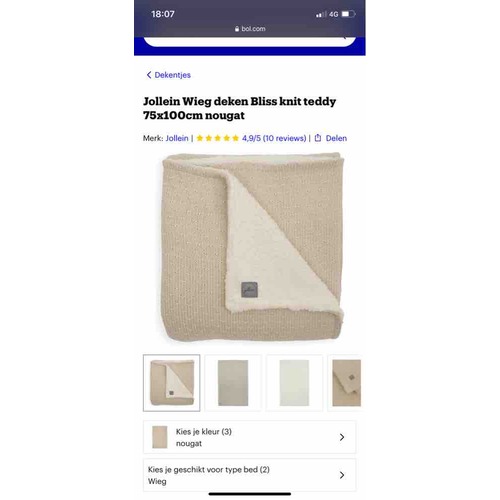Click the Delen share text
Screen dimensions: 500x500
coord(336,138)
